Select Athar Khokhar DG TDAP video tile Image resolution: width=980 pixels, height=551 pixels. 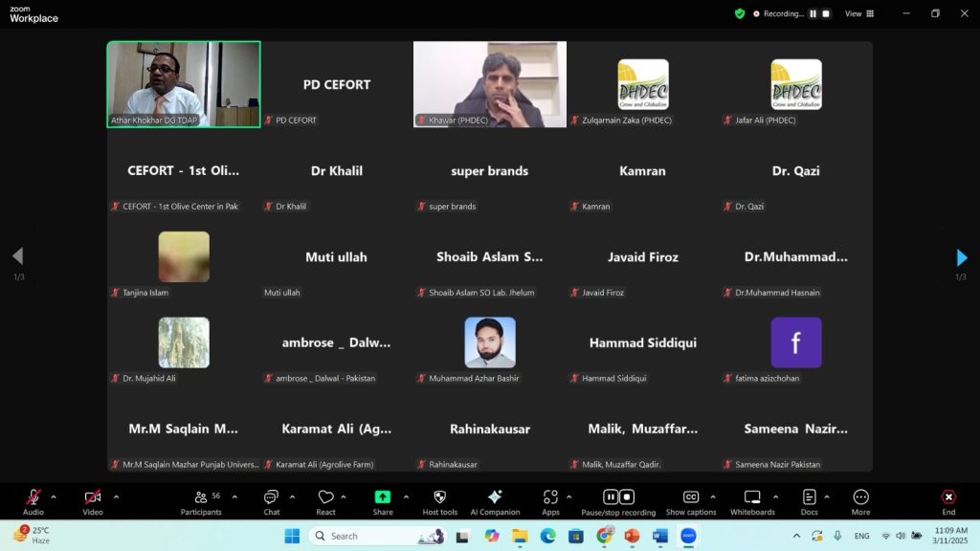184,84
